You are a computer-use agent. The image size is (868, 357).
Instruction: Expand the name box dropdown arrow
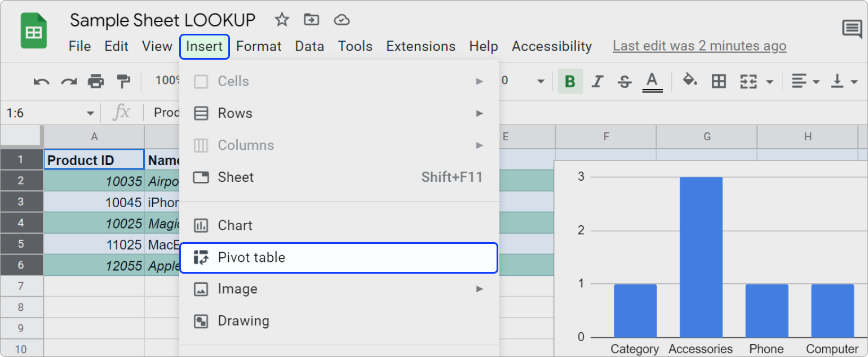(90, 113)
